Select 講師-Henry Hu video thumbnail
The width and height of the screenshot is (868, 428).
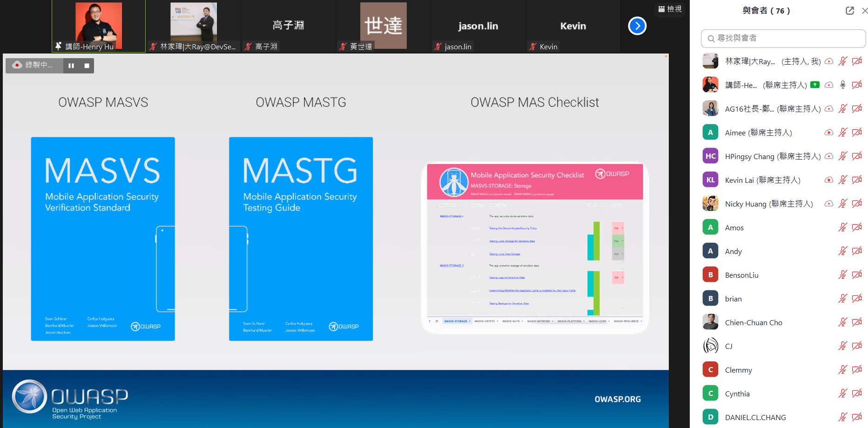coord(99,26)
